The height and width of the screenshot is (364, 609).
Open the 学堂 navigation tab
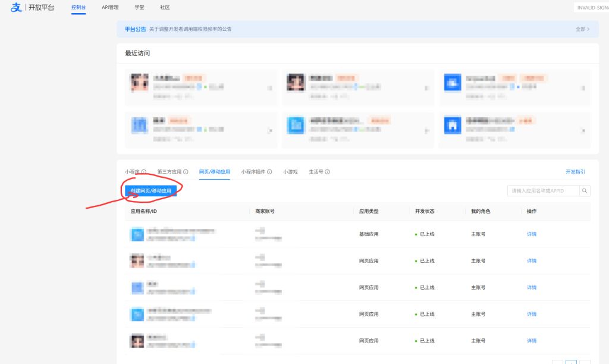click(139, 8)
